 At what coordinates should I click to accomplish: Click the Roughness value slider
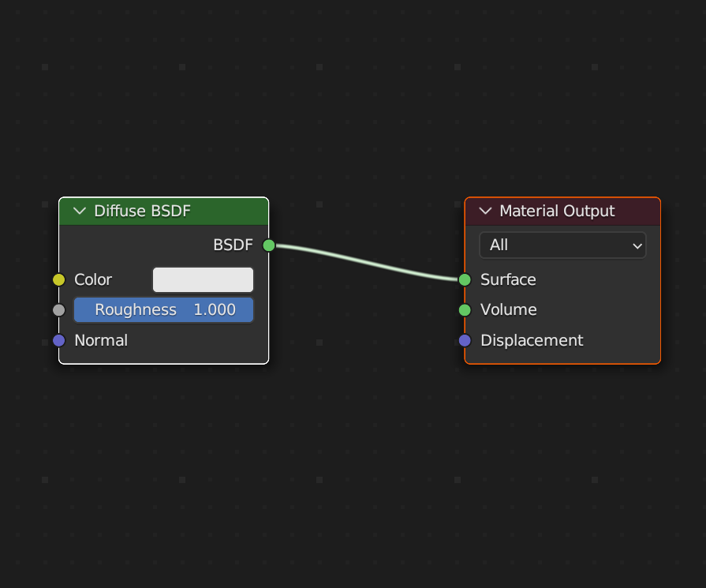click(x=163, y=310)
